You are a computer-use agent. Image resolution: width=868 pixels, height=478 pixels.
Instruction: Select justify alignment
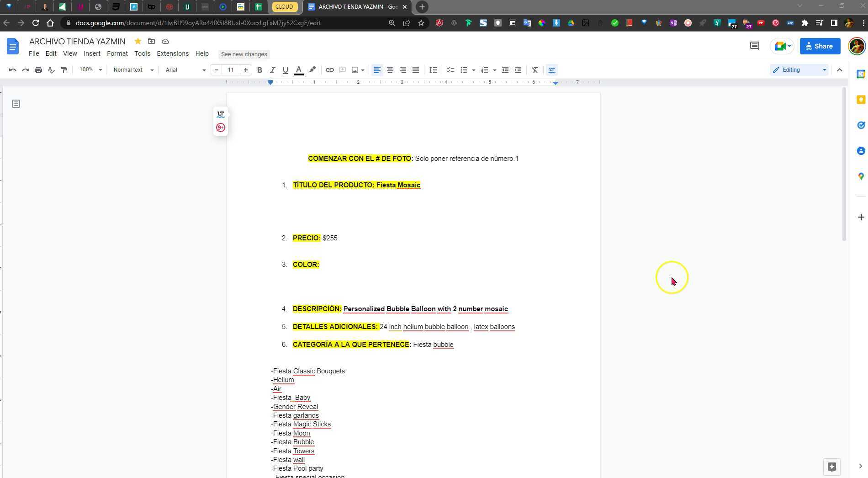[x=415, y=70]
